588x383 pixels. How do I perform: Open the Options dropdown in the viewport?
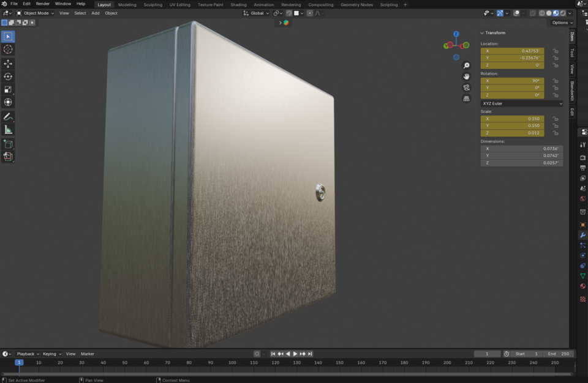click(561, 23)
